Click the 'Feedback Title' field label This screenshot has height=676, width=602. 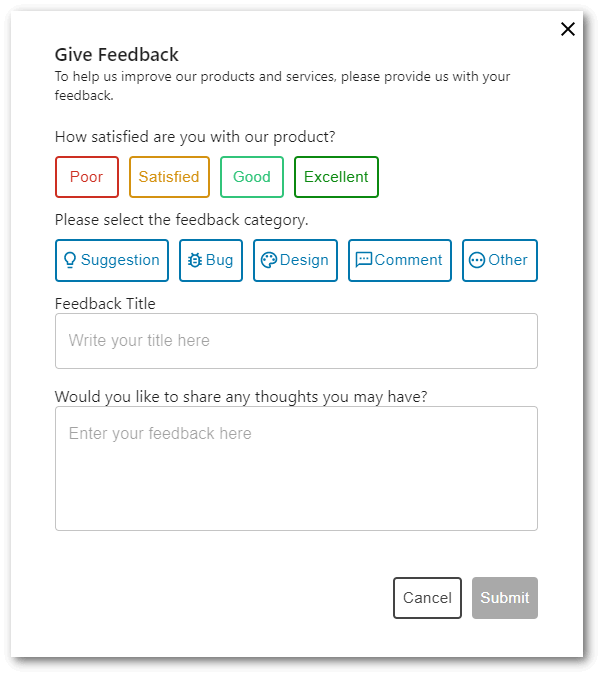(105, 303)
